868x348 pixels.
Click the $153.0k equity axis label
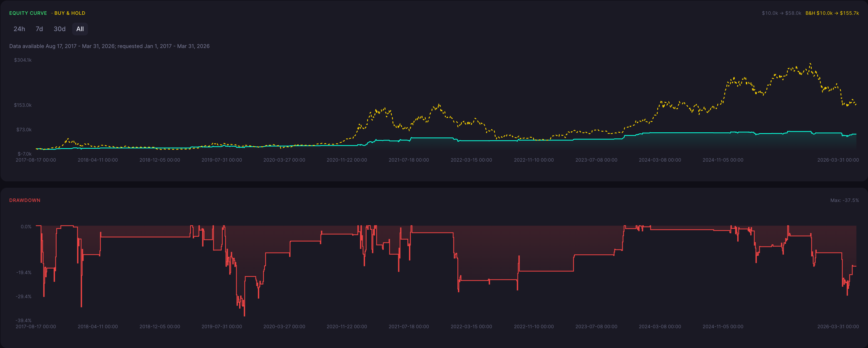coord(23,105)
